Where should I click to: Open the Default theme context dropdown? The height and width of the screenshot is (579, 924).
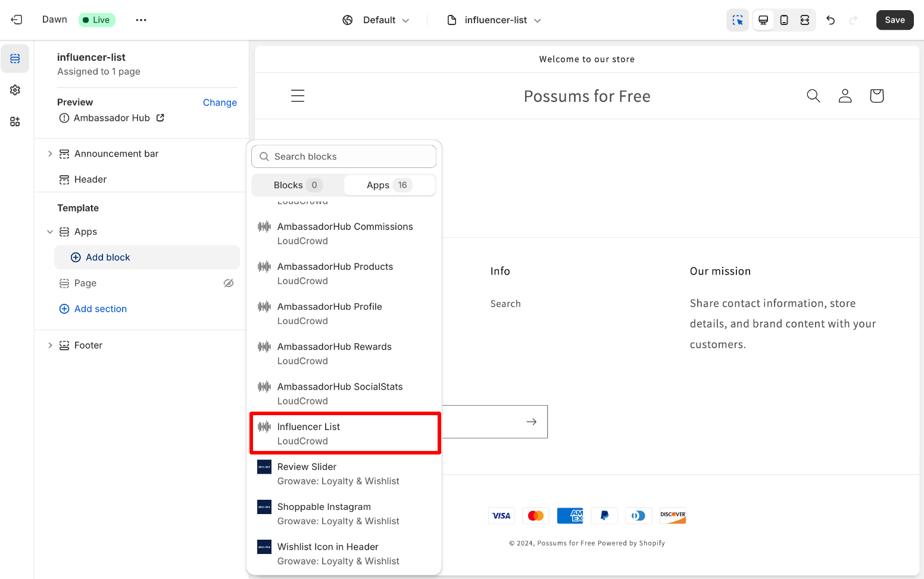(x=376, y=20)
